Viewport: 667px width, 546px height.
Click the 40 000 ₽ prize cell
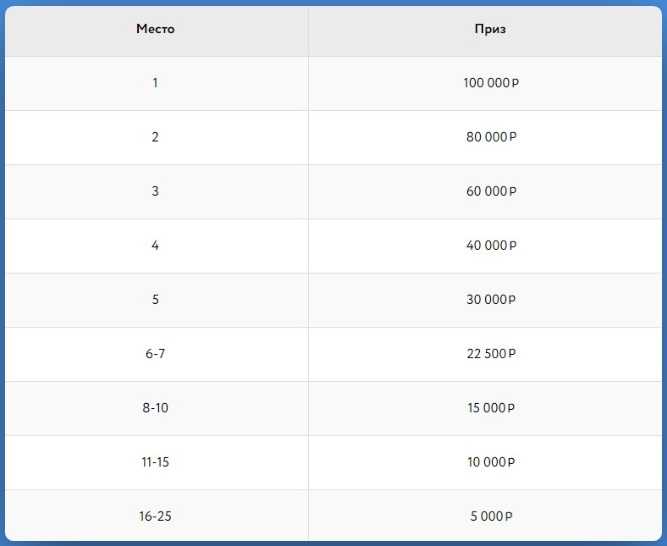tap(490, 245)
